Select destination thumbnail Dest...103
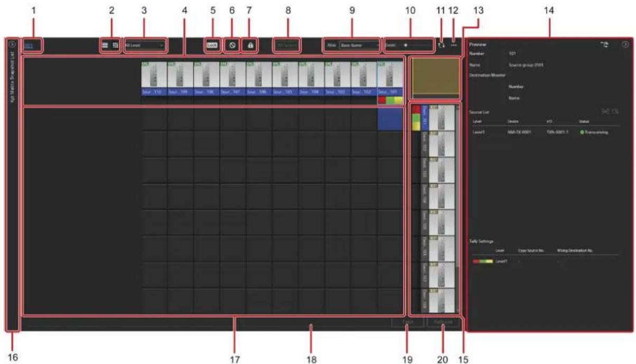The width and height of the screenshot is (636, 364). (x=442, y=170)
